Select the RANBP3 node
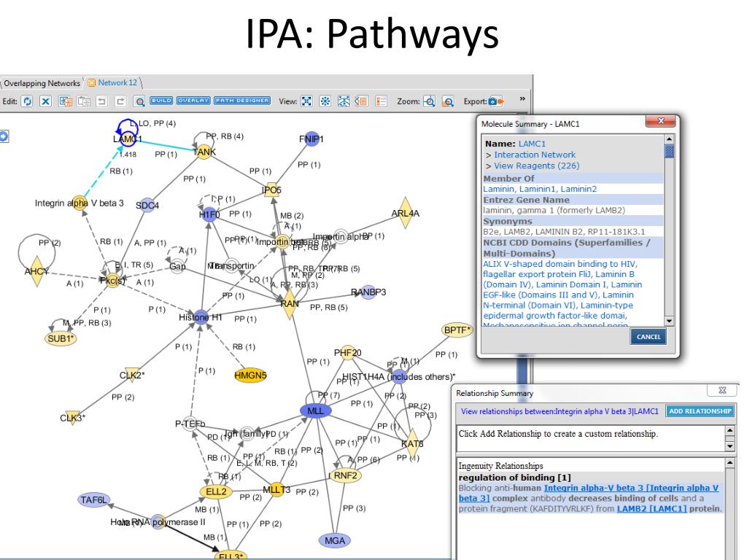This screenshot has width=747, height=560. (368, 292)
